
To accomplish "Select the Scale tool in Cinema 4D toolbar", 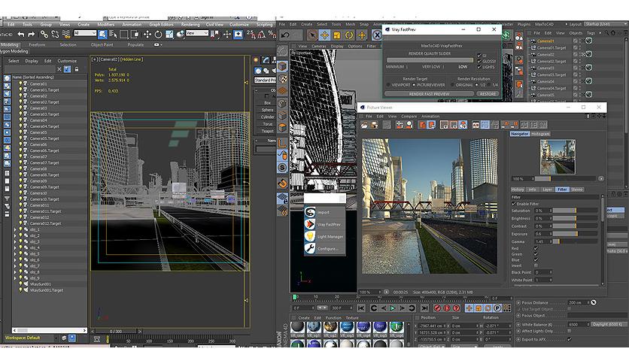I will pyautogui.click(x=336, y=35).
